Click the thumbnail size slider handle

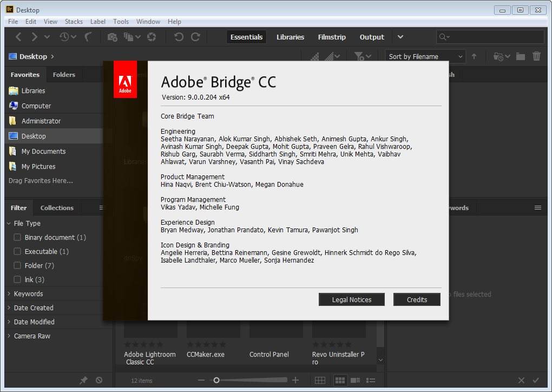click(216, 380)
